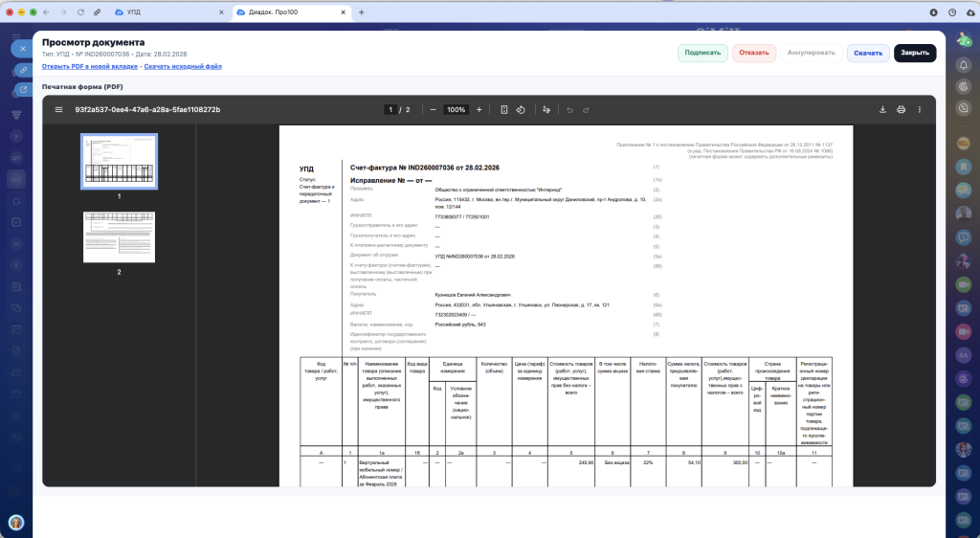Close the document viewer with Закрыть
The width and height of the screenshot is (980, 538).
tap(915, 54)
